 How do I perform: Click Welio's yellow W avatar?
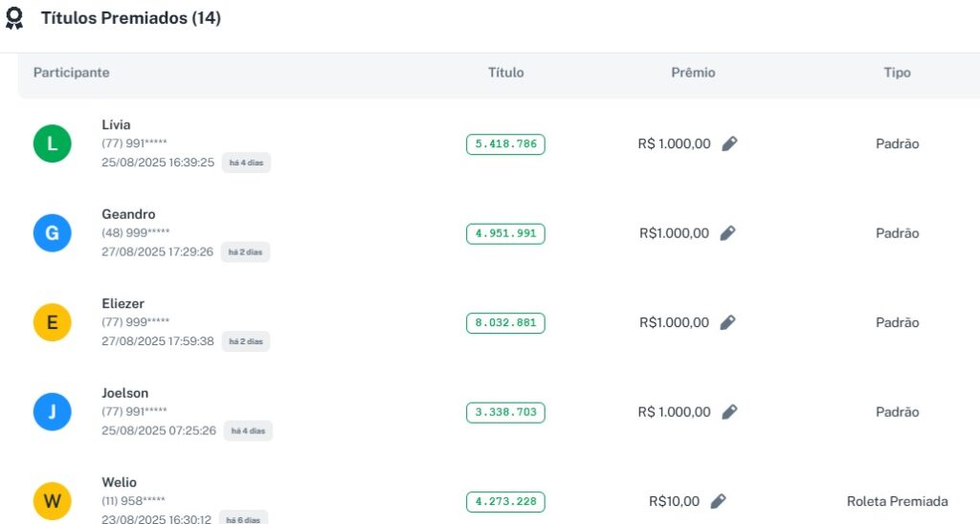tap(53, 501)
